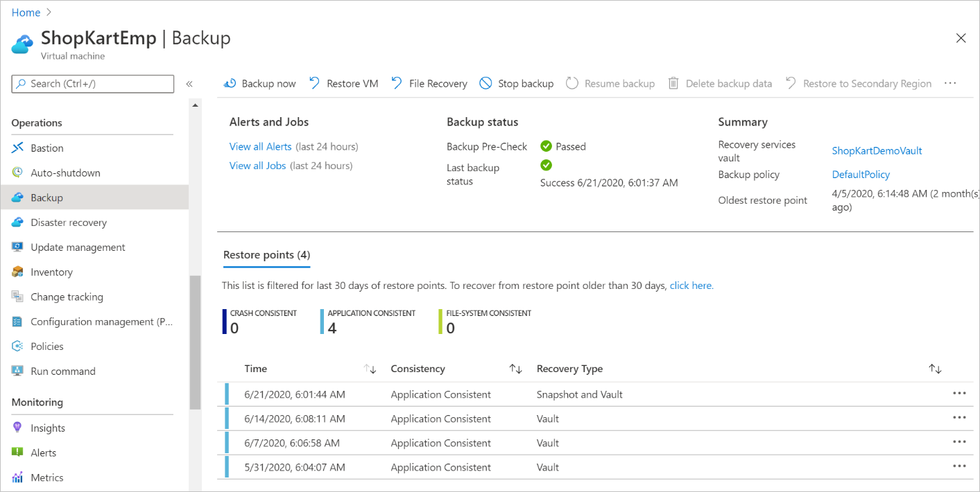Click the Run command icon
This screenshot has height=492, width=980.
pos(17,371)
